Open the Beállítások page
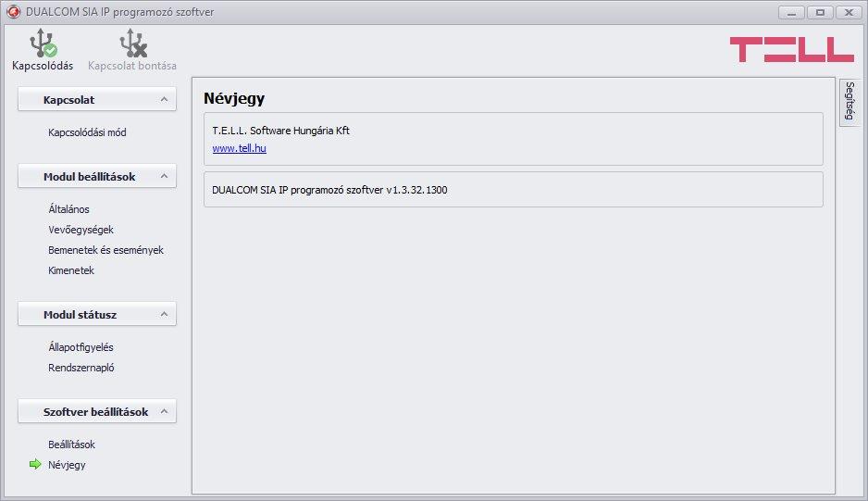868x501 pixels. [71, 445]
